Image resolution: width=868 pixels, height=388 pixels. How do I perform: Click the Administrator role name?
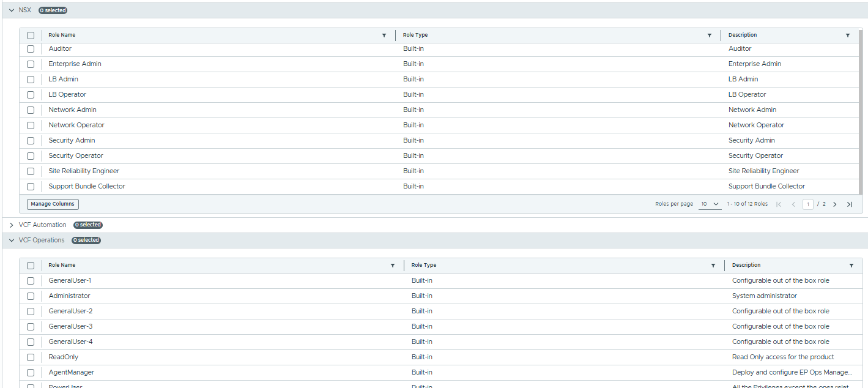coord(69,296)
